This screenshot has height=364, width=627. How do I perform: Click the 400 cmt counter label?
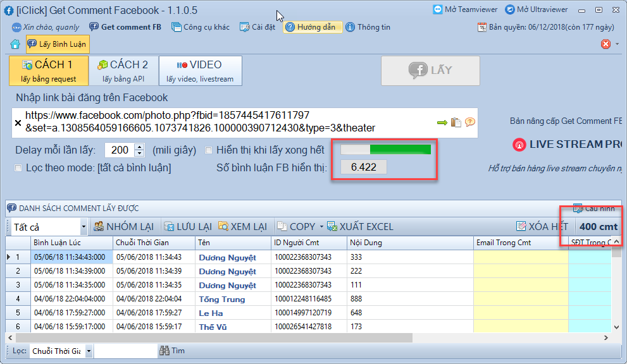click(x=598, y=226)
